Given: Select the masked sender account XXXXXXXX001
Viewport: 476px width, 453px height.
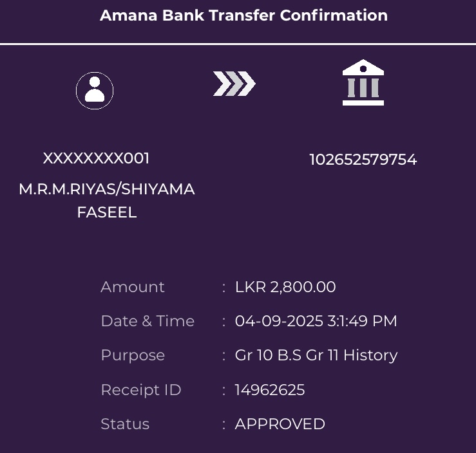Looking at the screenshot, I should pos(96,158).
